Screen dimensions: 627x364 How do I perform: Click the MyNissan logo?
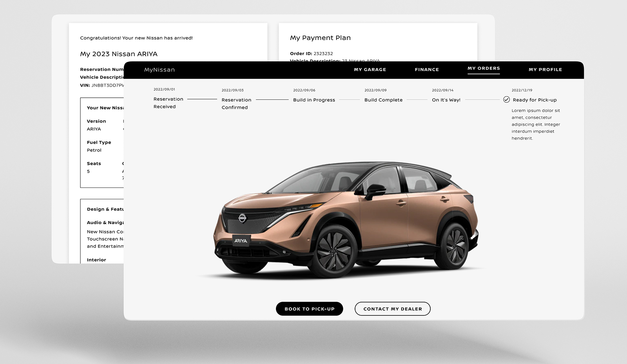[159, 70]
